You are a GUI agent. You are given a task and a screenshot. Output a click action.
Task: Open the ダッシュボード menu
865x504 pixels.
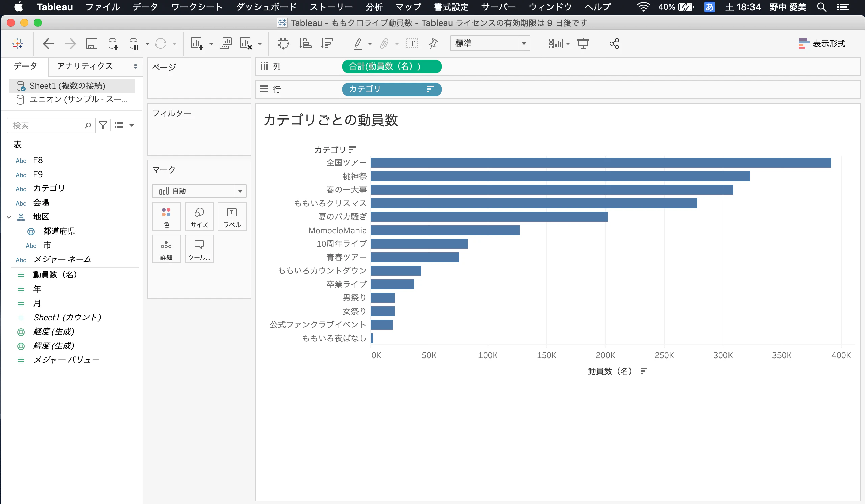(266, 7)
